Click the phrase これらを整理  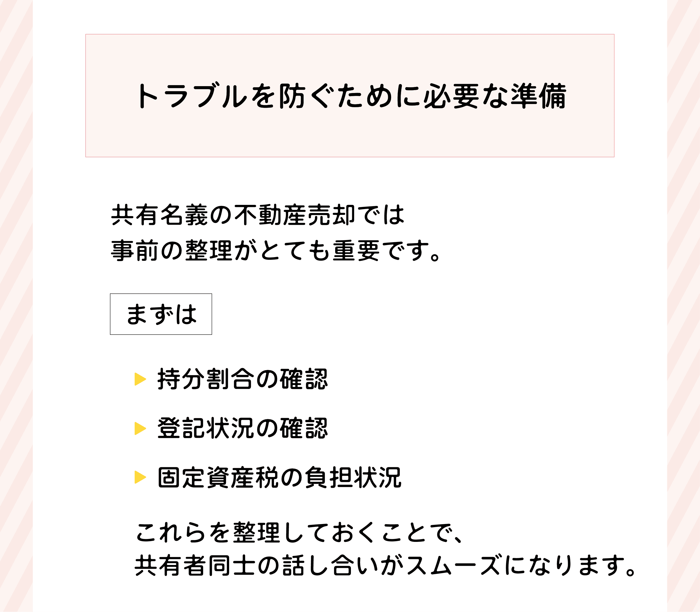pos(208,533)
